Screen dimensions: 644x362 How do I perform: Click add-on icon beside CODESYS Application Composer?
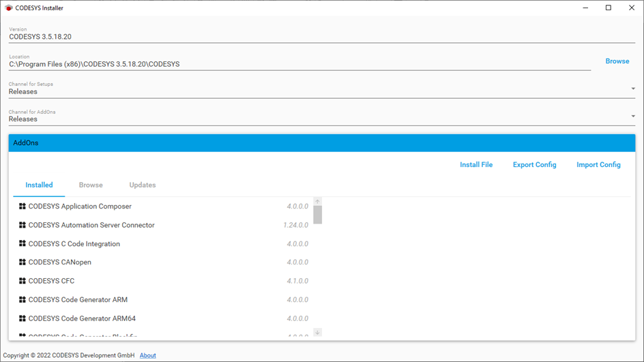pyautogui.click(x=23, y=206)
